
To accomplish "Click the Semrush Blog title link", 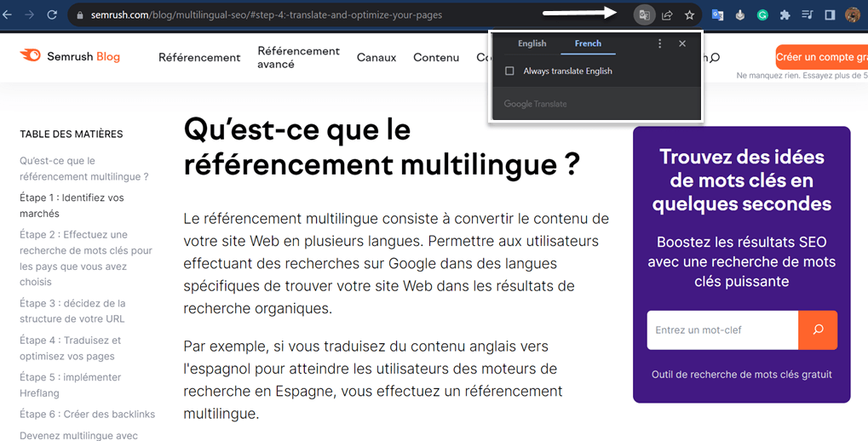I will coord(83,56).
